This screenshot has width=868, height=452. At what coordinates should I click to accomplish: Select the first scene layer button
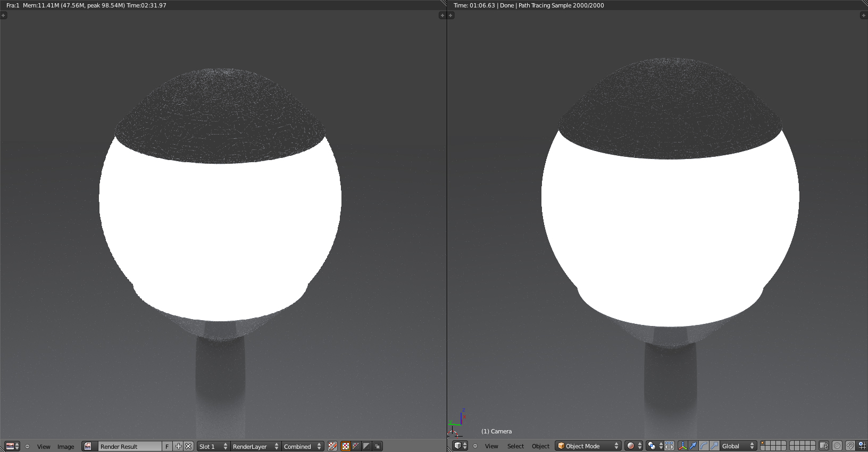[764, 443]
